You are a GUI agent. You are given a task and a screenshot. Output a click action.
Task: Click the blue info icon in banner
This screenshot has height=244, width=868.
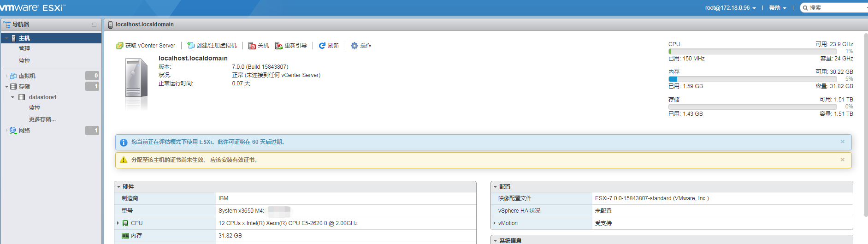pyautogui.click(x=124, y=143)
